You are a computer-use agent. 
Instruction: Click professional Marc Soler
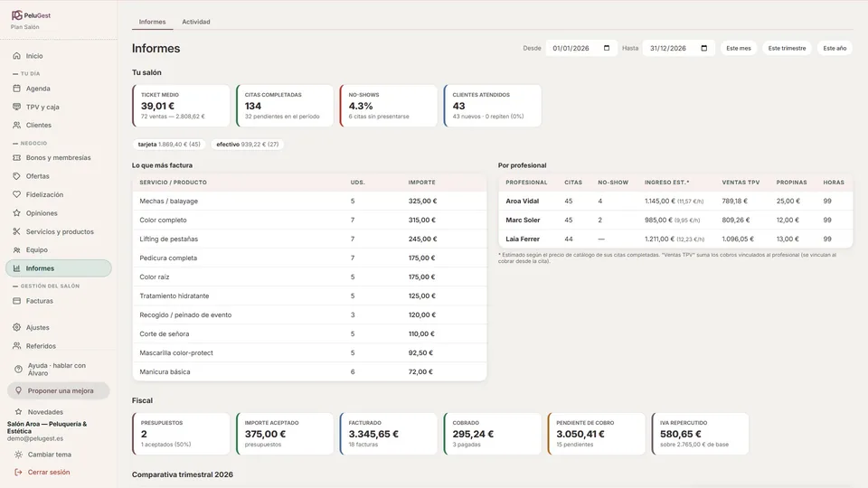[x=523, y=221]
